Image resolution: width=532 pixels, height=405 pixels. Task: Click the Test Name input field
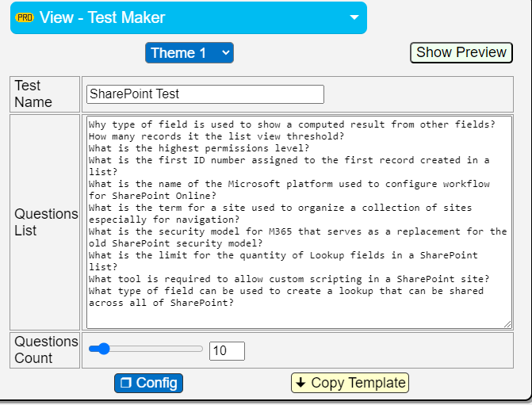click(205, 94)
